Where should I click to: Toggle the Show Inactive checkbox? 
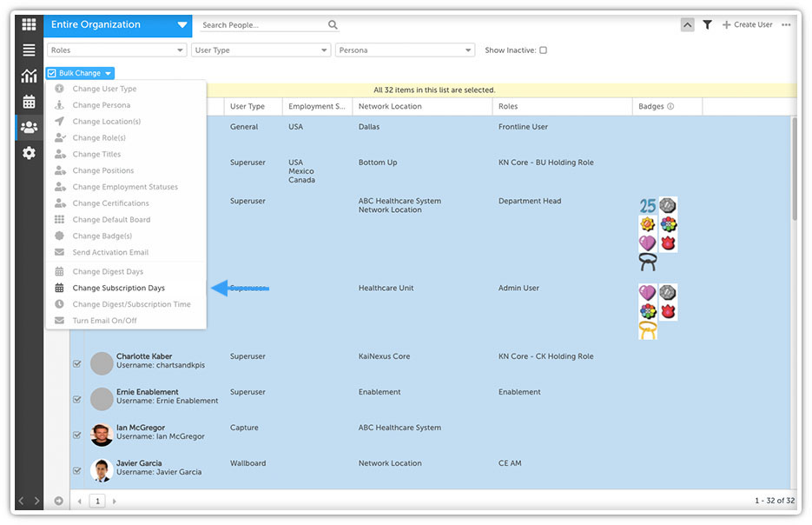[x=544, y=50]
